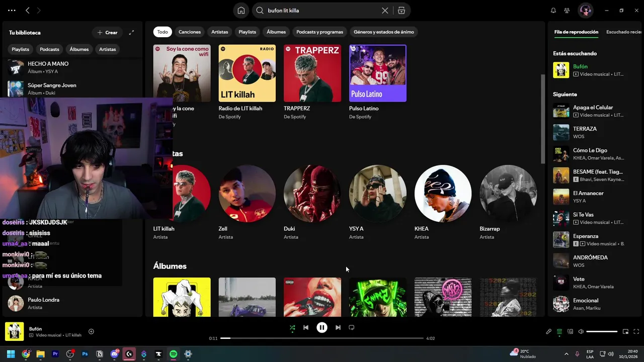Filter library by Álbumes chip
The height and width of the screenshot is (362, 644).
coord(79,49)
